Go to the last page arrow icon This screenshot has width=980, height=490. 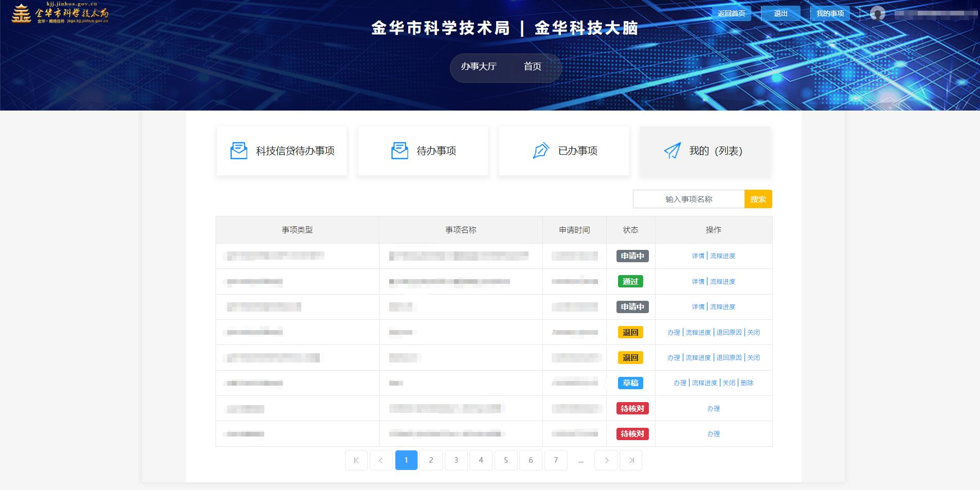(x=631, y=460)
